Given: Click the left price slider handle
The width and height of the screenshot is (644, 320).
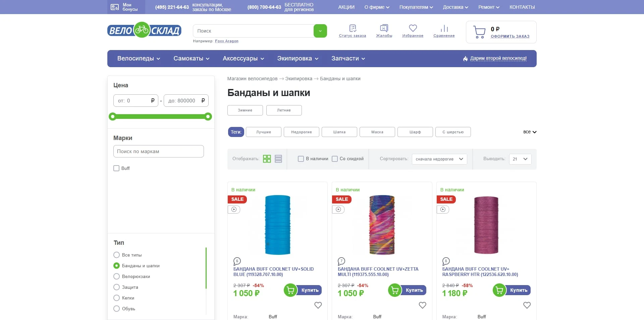Looking at the screenshot, I should coord(113,117).
